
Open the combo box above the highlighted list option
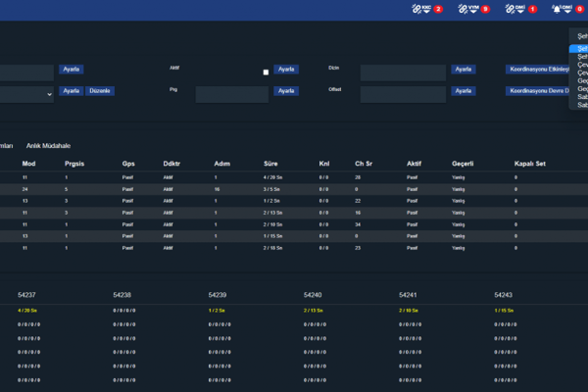click(580, 36)
